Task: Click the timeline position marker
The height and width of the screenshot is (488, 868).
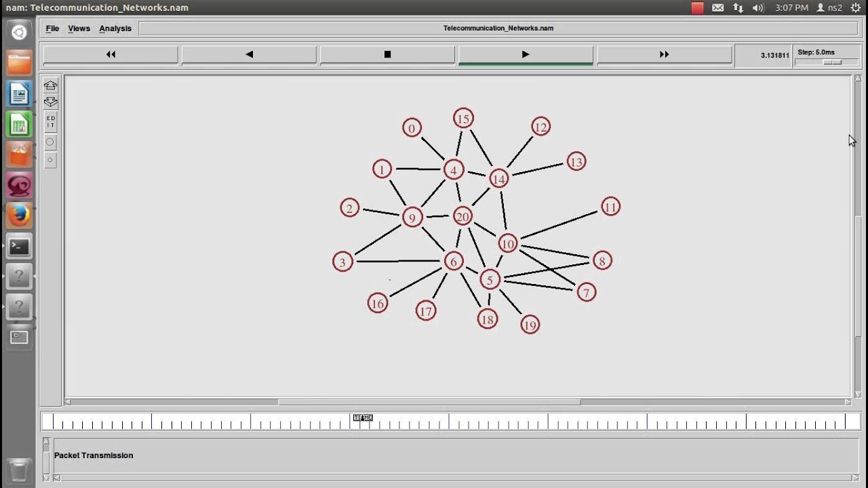Action: tap(363, 418)
